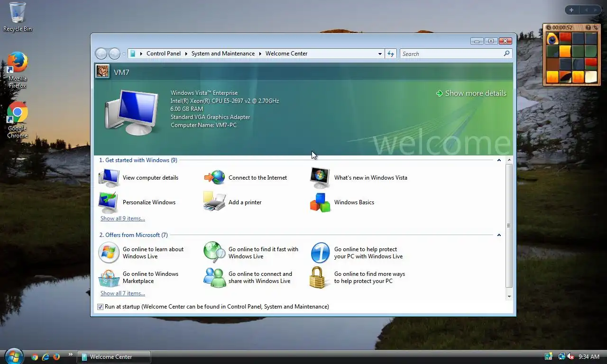
Task: Click the refresh button beside the address bar
Action: click(x=391, y=54)
